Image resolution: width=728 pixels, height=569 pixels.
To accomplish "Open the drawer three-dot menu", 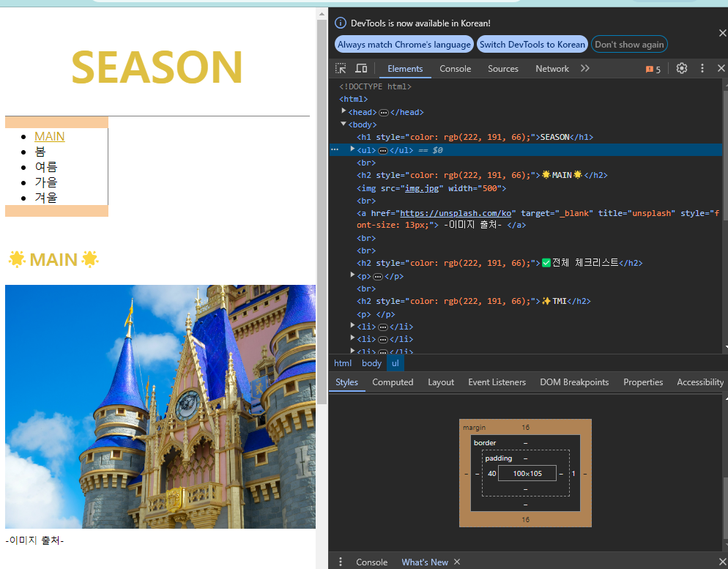I will [x=341, y=562].
